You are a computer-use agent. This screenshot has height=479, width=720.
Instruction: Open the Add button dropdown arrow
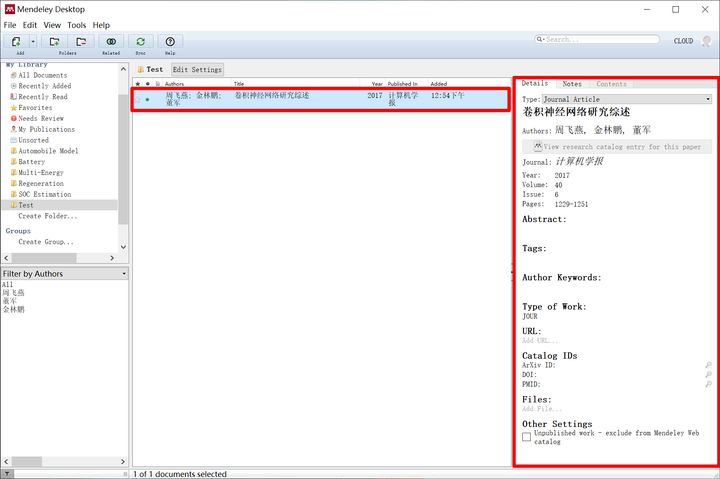click(x=33, y=42)
